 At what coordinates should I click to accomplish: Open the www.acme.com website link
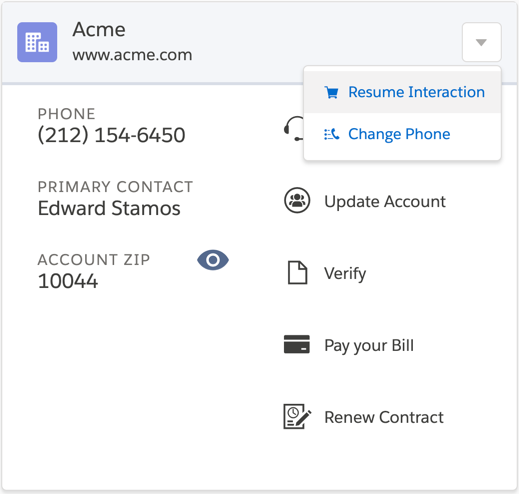pos(132,55)
